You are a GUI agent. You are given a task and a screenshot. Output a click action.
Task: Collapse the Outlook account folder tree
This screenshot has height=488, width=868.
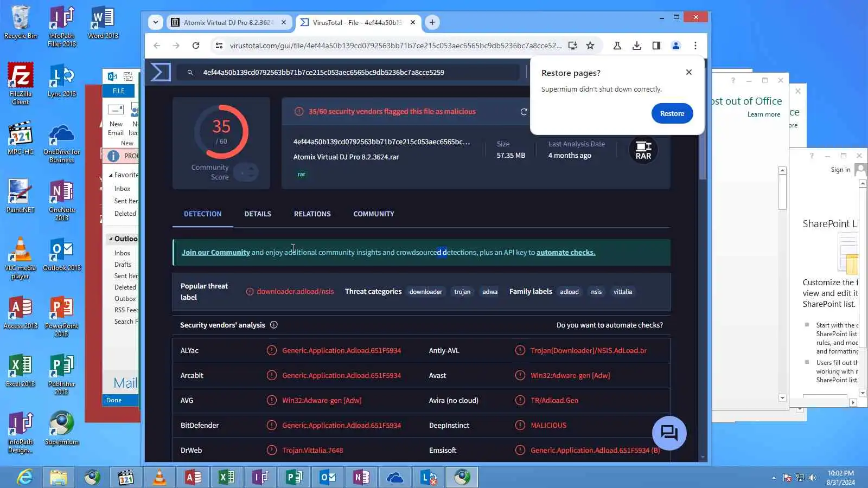pos(111,239)
